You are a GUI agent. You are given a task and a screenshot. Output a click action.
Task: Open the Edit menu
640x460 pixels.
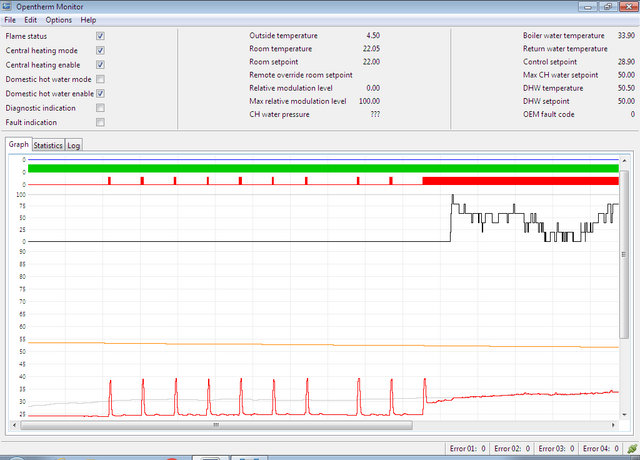click(x=31, y=20)
